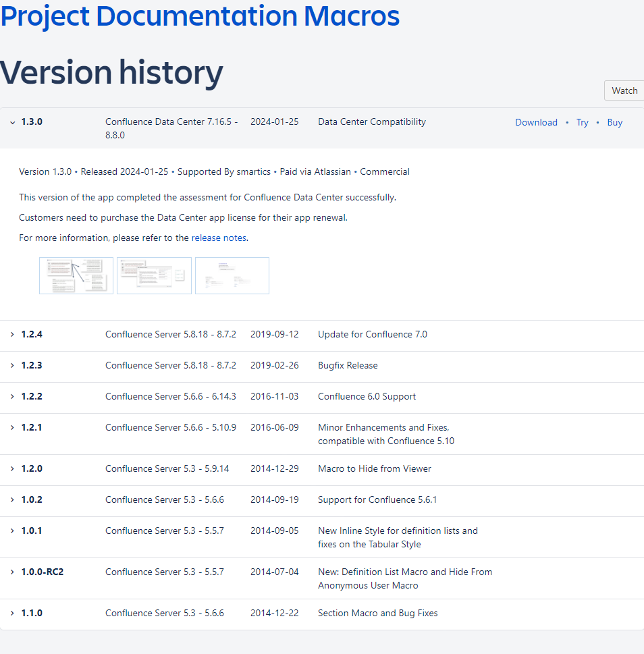The height and width of the screenshot is (654, 644).
Task: Select the Bugfix Release row summary
Action: point(348,366)
